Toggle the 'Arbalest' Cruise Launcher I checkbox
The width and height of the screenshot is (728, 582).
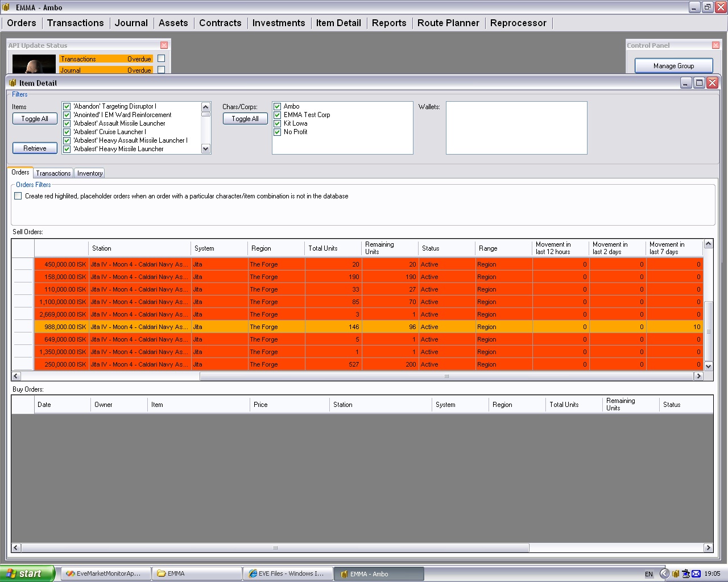tap(67, 132)
